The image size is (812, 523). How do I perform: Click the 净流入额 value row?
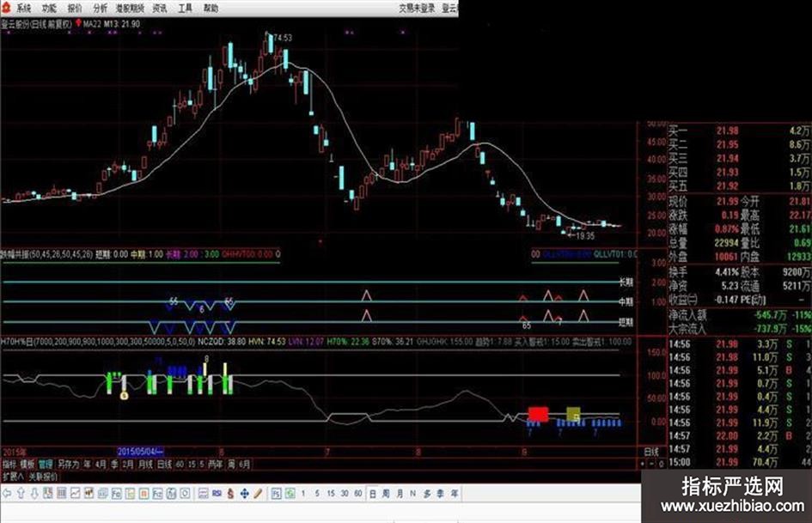tap(740, 315)
